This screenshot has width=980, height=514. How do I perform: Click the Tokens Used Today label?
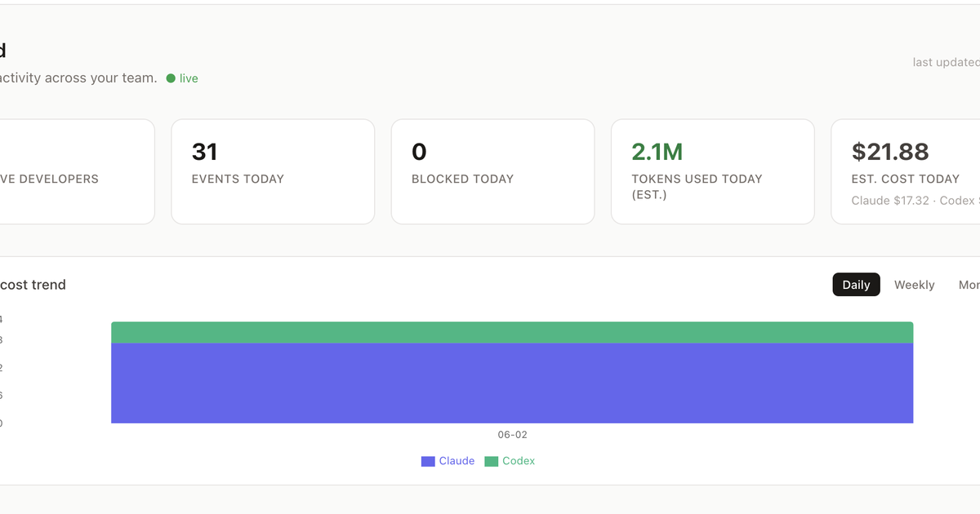click(x=697, y=187)
